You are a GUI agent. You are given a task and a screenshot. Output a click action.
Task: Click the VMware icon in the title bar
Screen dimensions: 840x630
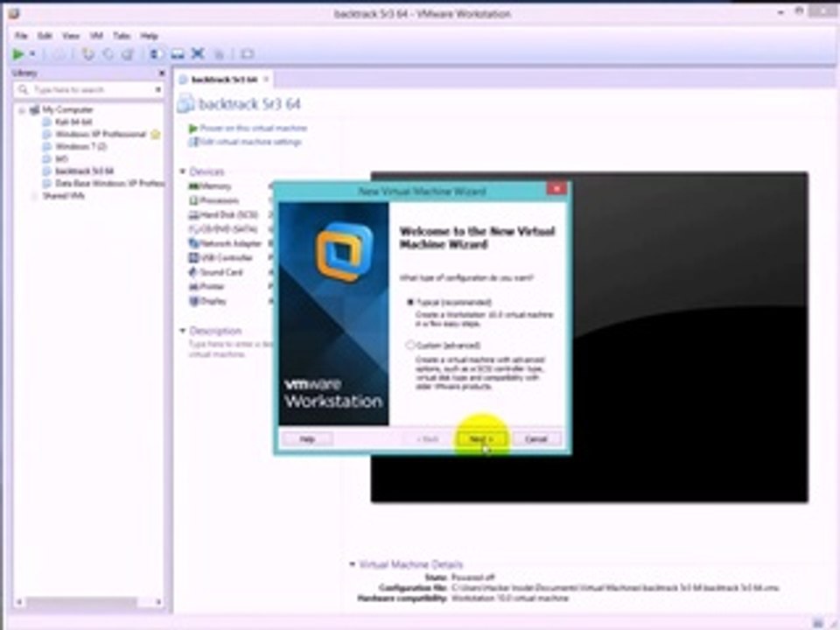(14, 13)
